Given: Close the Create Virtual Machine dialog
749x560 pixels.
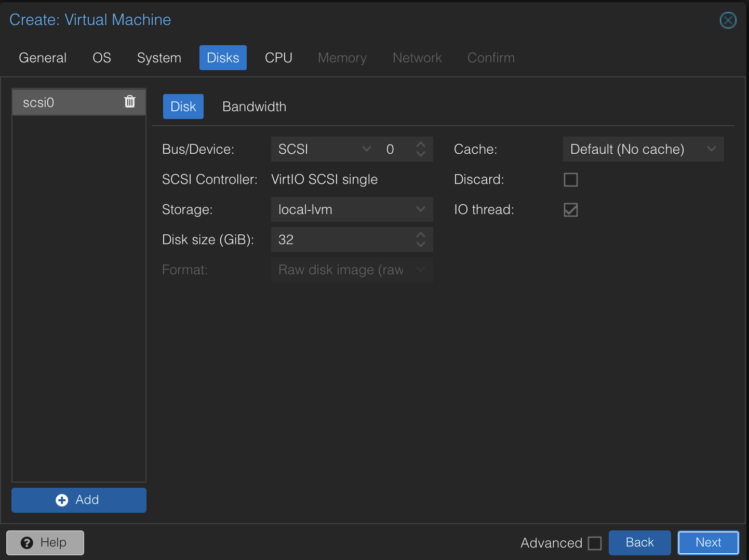Looking at the screenshot, I should 728,20.
